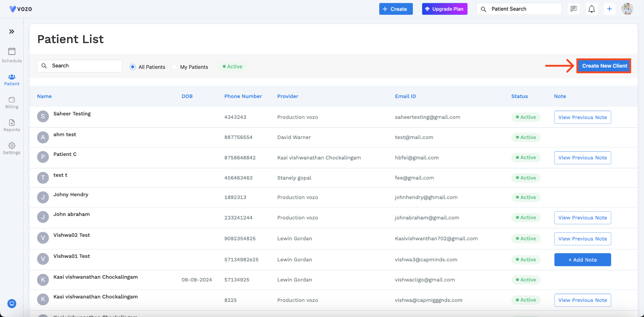Click Create New Client button
644x317 pixels.
click(604, 66)
